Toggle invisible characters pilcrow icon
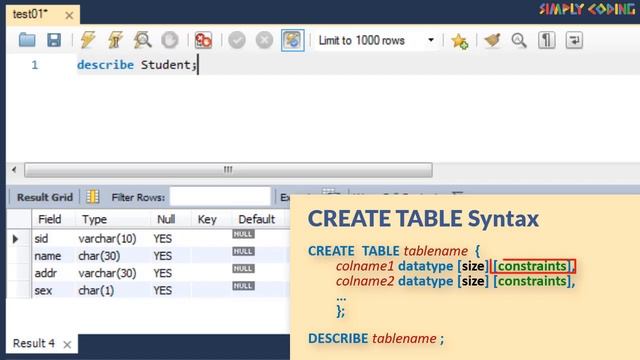640x360 pixels. coord(547,40)
